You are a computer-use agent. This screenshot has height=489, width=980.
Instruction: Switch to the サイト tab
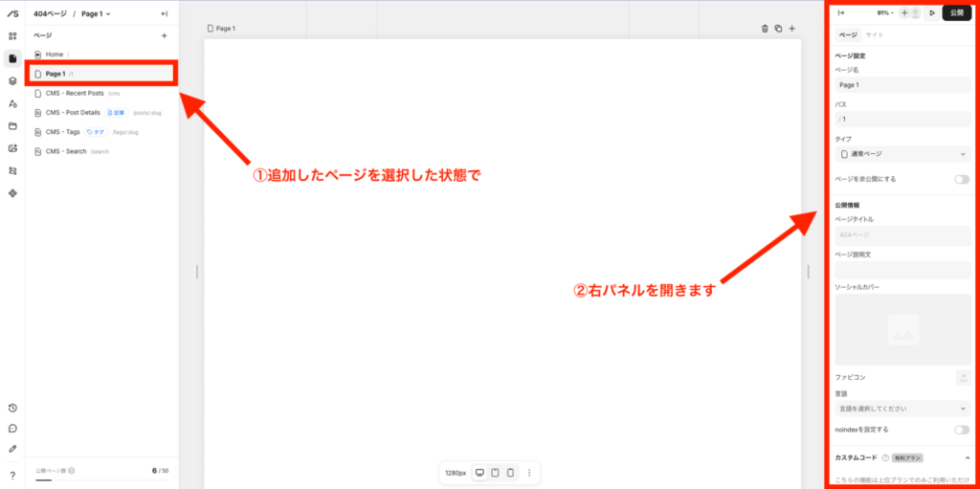(875, 34)
